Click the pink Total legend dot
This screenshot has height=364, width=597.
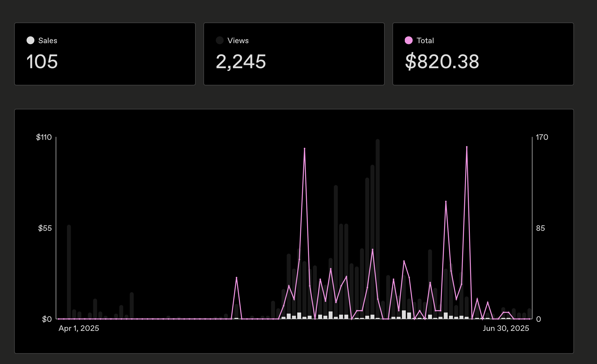pos(408,40)
